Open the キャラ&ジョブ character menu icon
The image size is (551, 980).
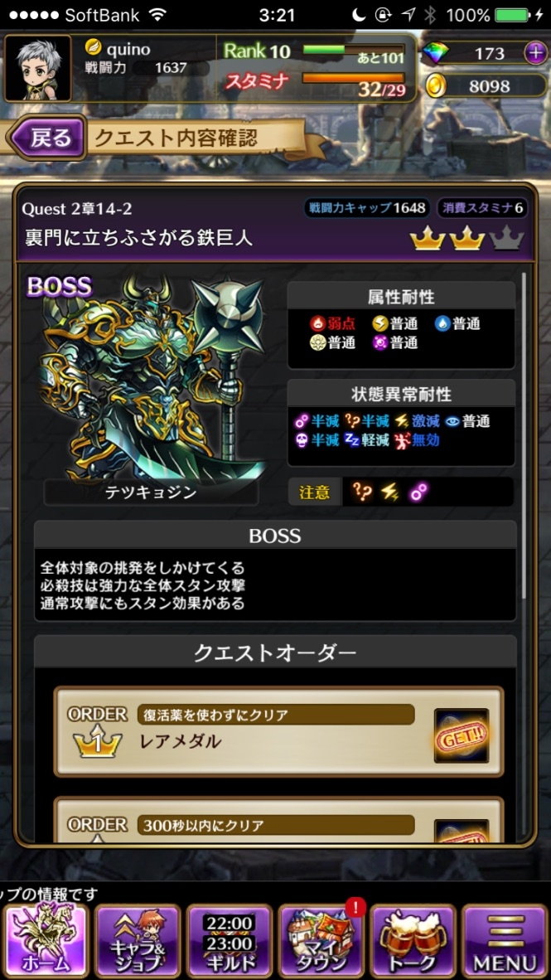tap(138, 940)
